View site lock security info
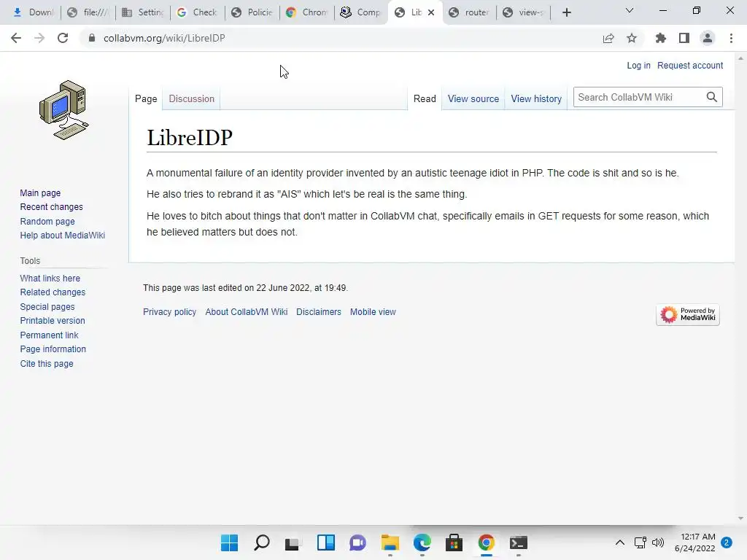The width and height of the screenshot is (747, 560). point(92,38)
